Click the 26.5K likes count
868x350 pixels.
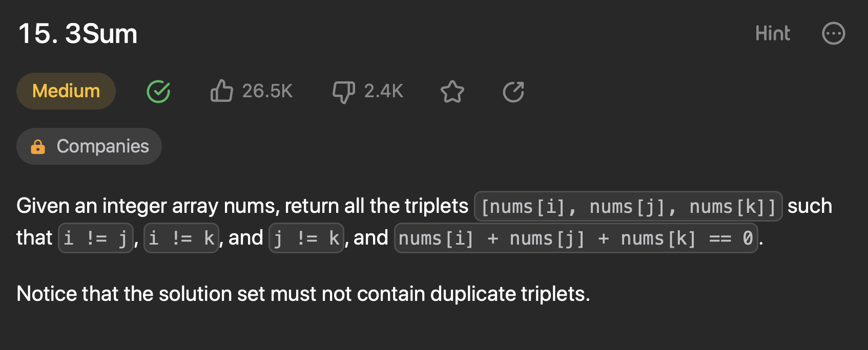click(267, 91)
